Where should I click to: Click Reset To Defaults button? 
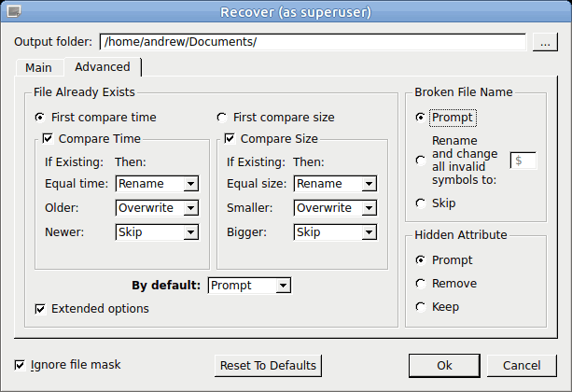[x=268, y=366]
